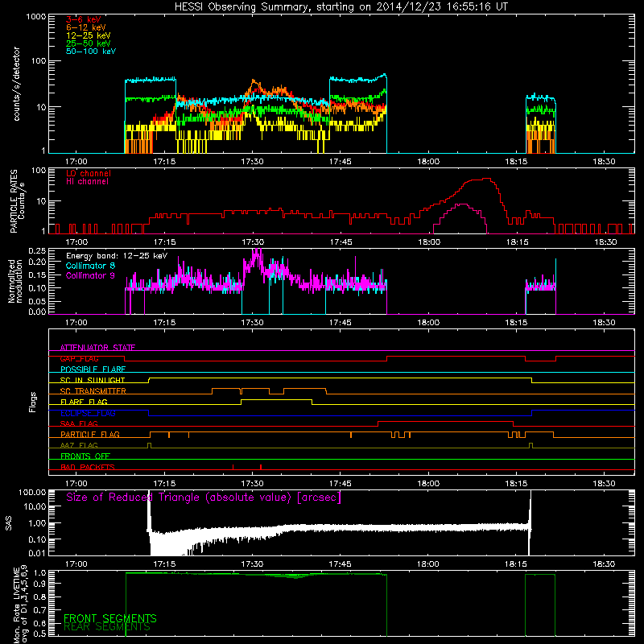Viewport: 644px width, 644px height.
Task: Click the 18:15 tick under the modulation plot
Action: tap(516, 323)
